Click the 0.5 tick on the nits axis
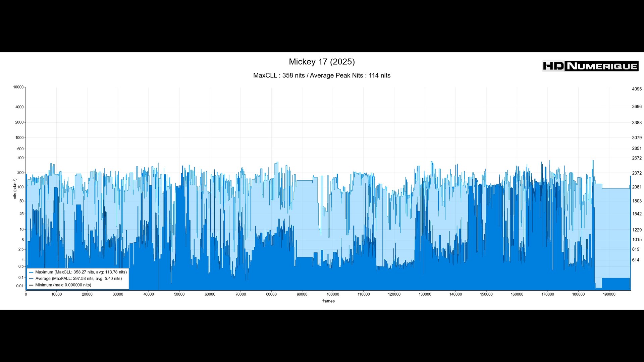The width and height of the screenshot is (644, 362). 21,266
